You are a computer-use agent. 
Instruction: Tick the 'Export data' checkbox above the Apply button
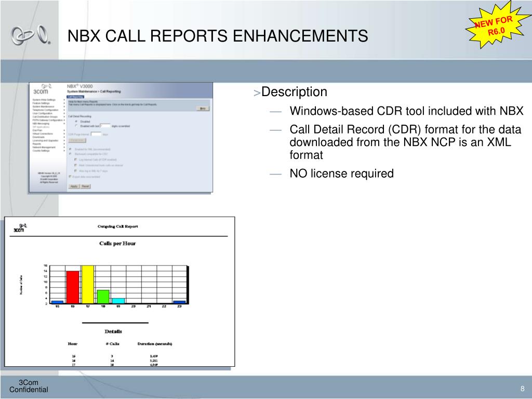coord(70,177)
